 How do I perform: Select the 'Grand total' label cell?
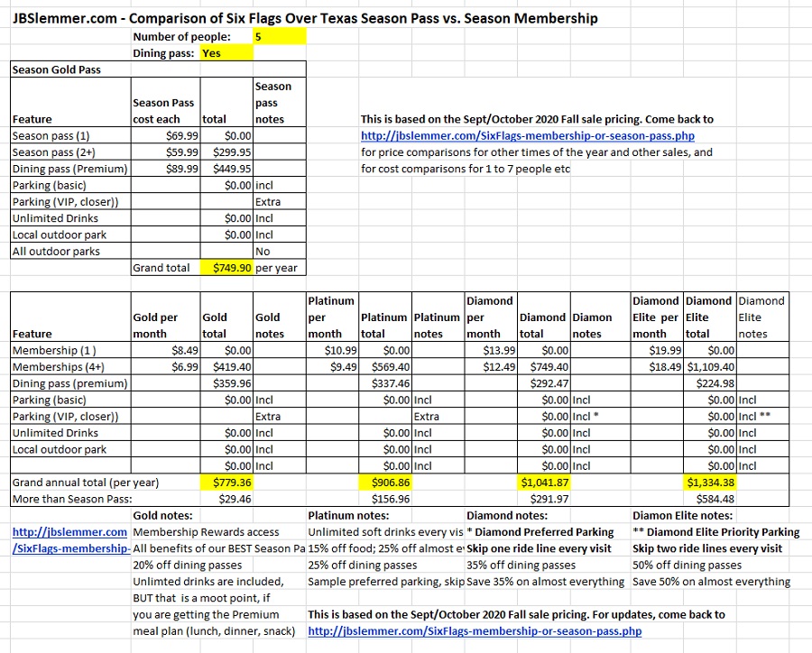tap(166, 268)
